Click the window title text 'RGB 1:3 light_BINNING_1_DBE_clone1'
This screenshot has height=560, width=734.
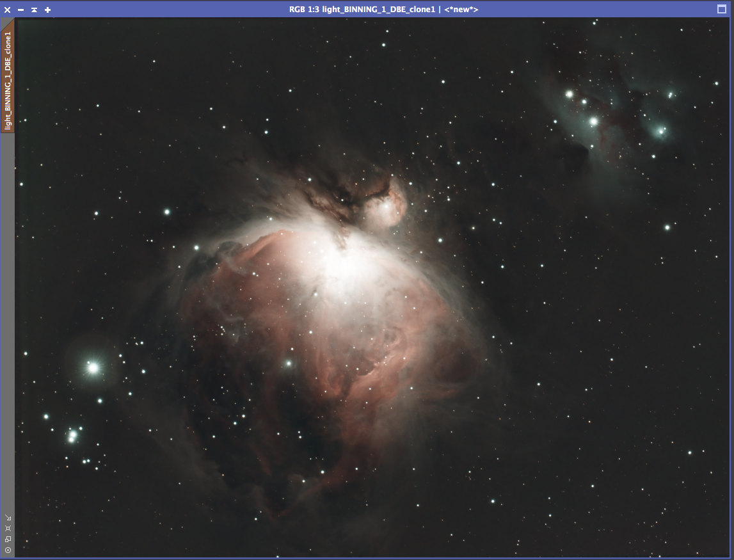(x=363, y=10)
